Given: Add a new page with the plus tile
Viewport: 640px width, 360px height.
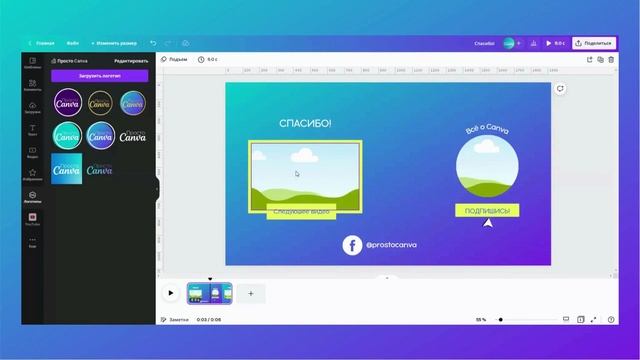Looking at the screenshot, I should (251, 293).
